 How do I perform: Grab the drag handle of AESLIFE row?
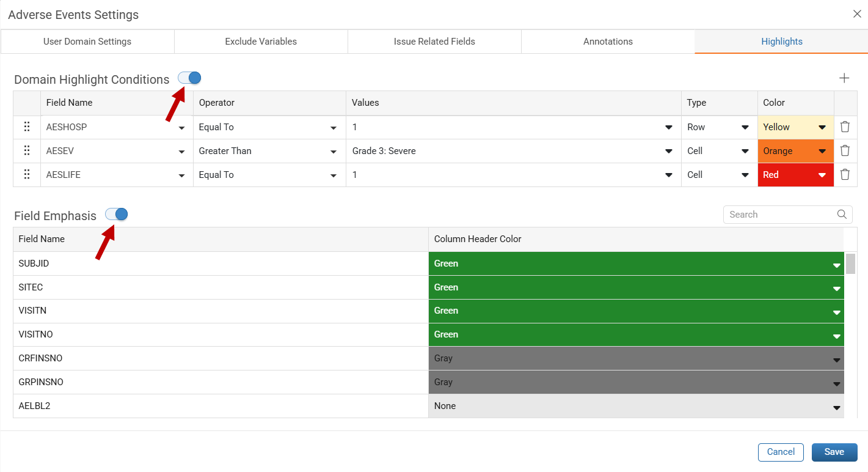[27, 175]
